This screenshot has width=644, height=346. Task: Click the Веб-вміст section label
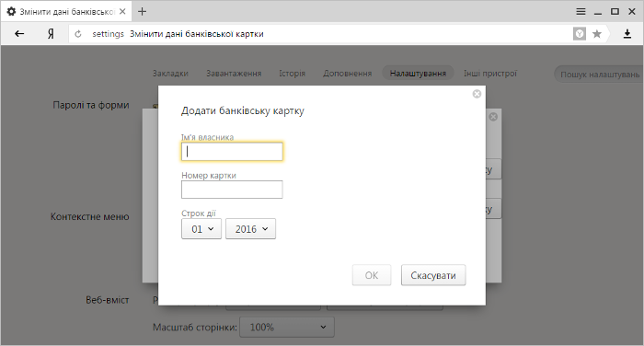[108, 300]
